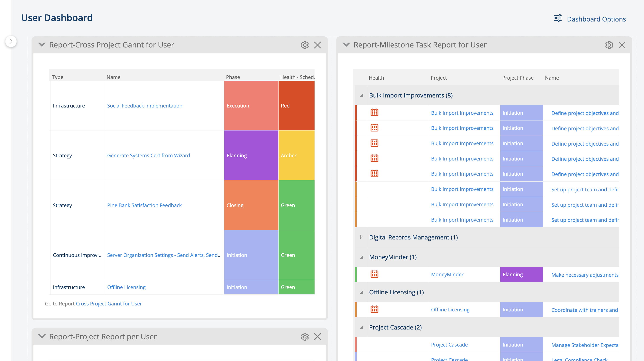The image size is (644, 361).
Task: Click the purple Planning cell in Gannt table
Action: (251, 155)
